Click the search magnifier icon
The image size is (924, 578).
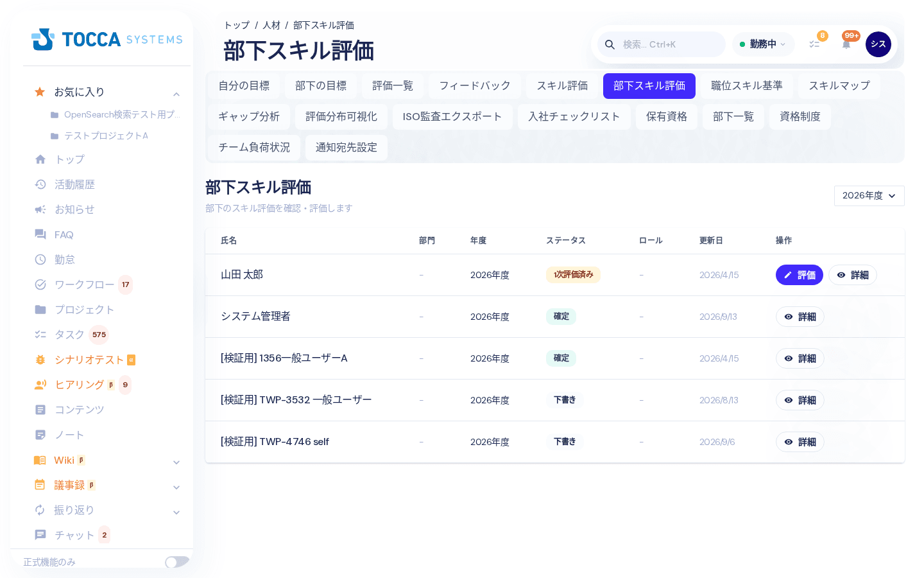point(610,44)
